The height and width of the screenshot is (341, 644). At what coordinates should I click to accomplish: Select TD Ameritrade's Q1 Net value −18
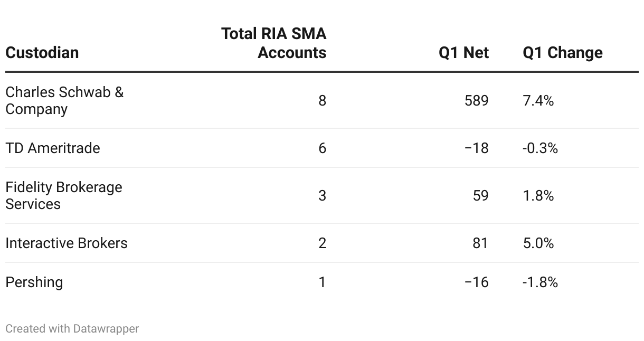[x=476, y=148]
